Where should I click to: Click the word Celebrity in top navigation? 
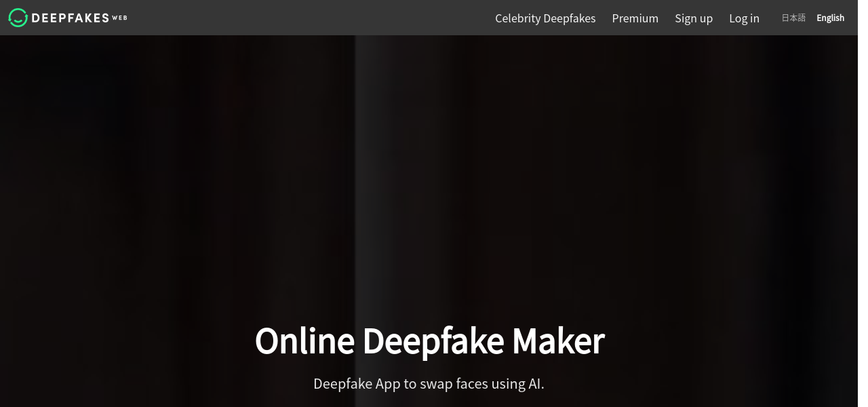pos(518,18)
